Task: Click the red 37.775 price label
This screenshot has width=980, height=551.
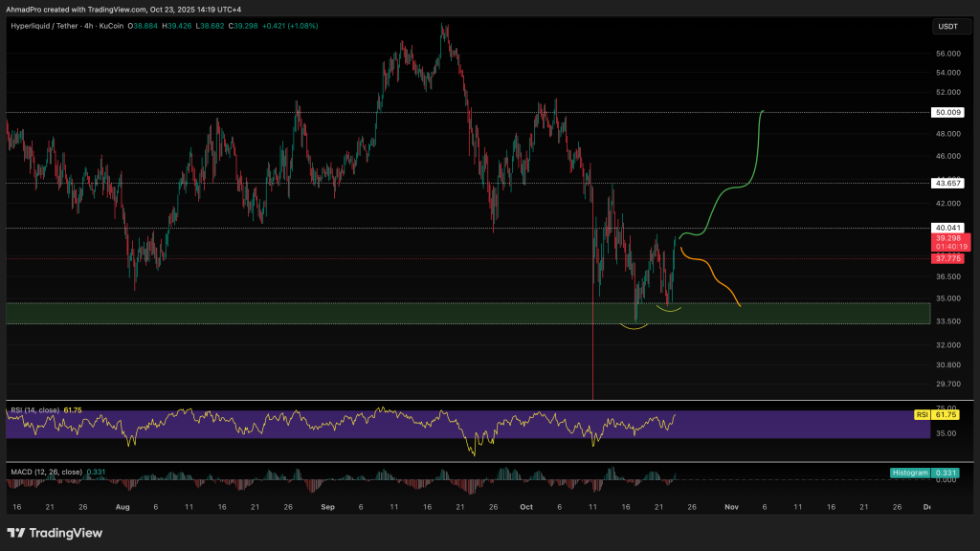Action: [x=947, y=258]
